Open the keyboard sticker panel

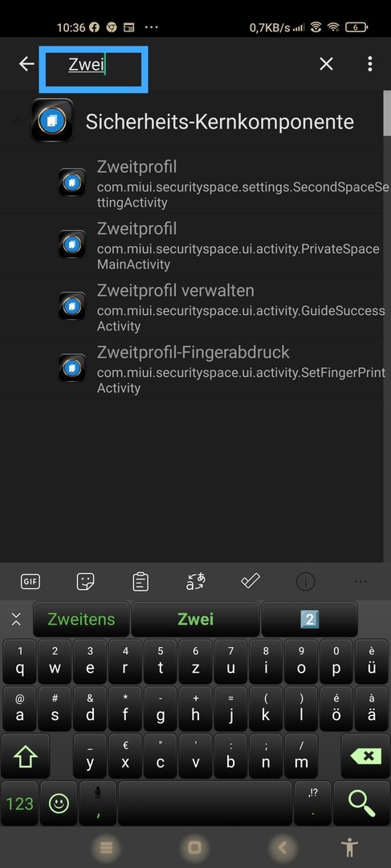click(x=85, y=582)
